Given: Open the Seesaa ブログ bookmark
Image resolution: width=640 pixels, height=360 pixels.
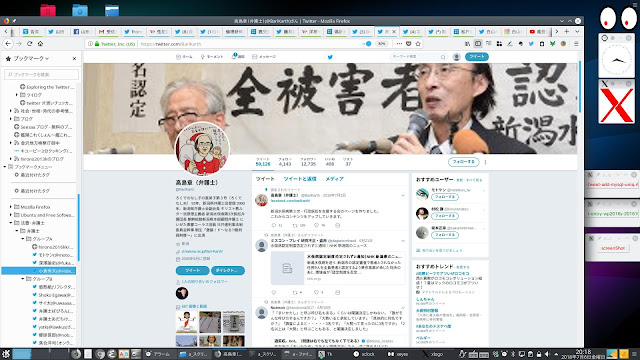Looking at the screenshot, I should (43, 127).
